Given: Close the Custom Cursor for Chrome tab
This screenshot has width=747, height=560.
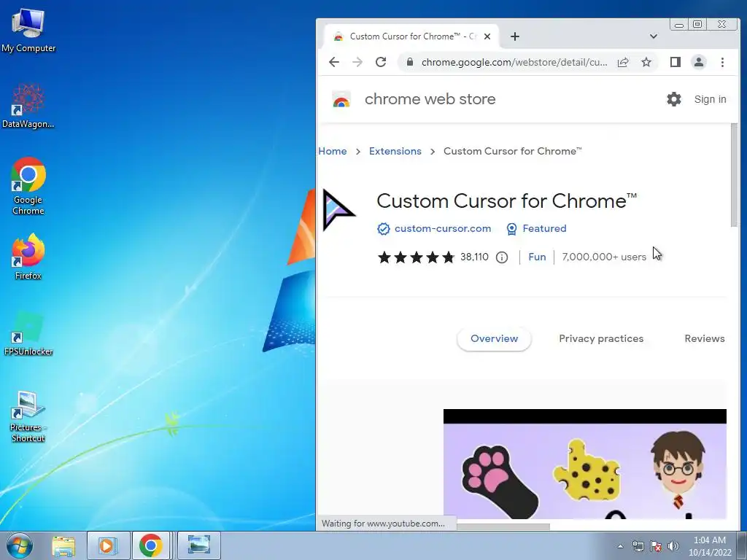Looking at the screenshot, I should click(x=487, y=36).
